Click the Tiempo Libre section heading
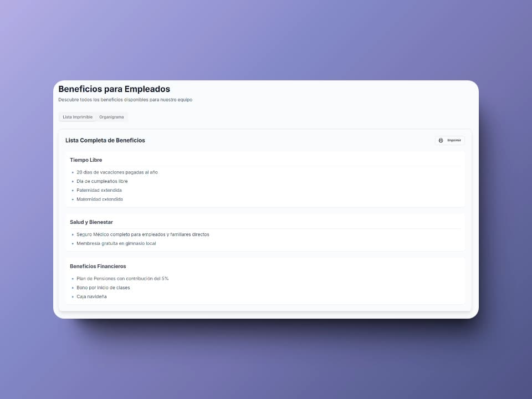The height and width of the screenshot is (399, 532). [x=86, y=160]
